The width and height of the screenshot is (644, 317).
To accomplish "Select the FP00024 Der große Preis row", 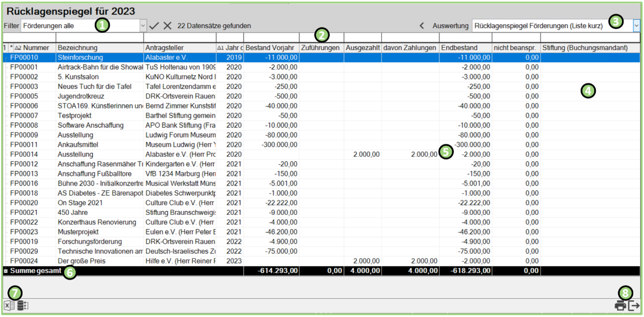I will pyautogui.click(x=80, y=261).
